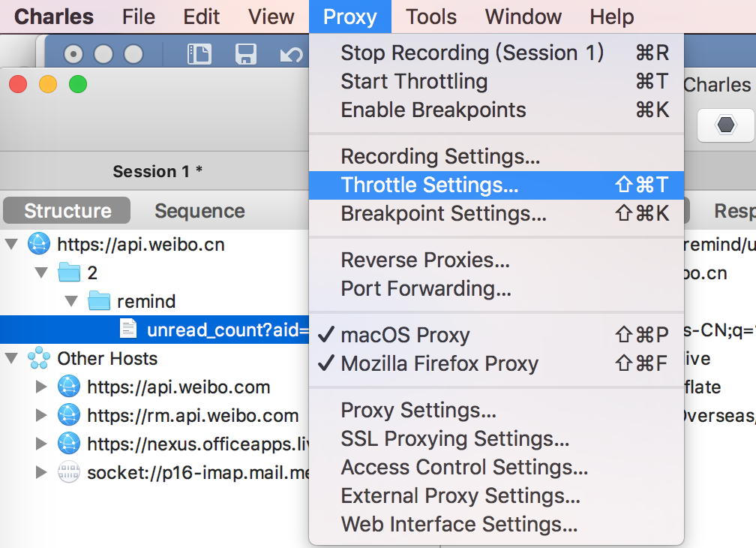Open Throttle Settings from Proxy menu
The height and width of the screenshot is (548, 756).
coord(429,185)
